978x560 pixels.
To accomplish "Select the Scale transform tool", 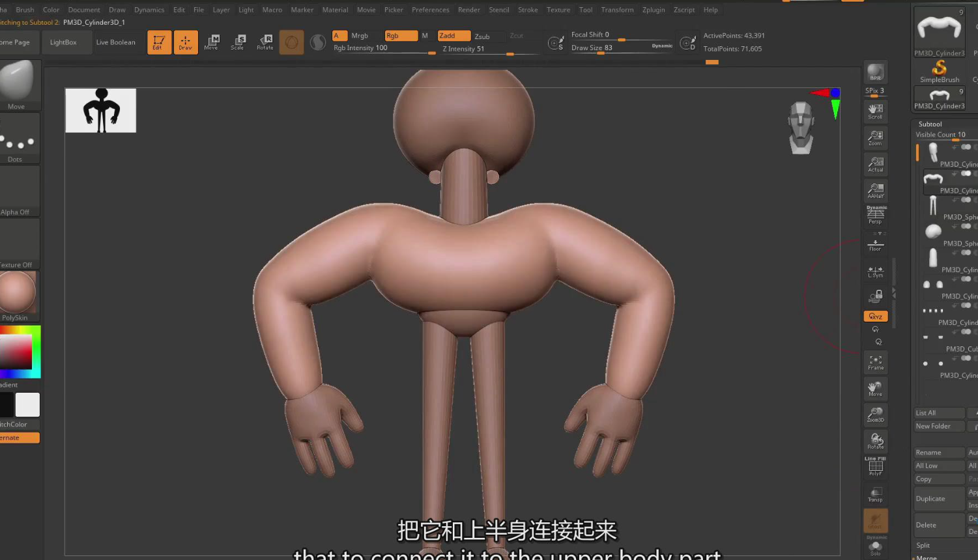I will 237,42.
